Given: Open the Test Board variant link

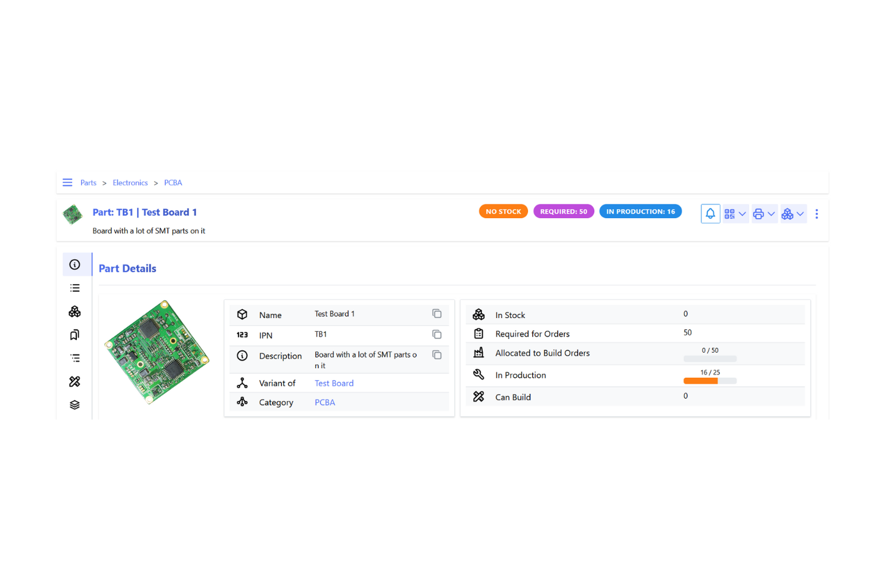Looking at the screenshot, I should pyautogui.click(x=334, y=383).
